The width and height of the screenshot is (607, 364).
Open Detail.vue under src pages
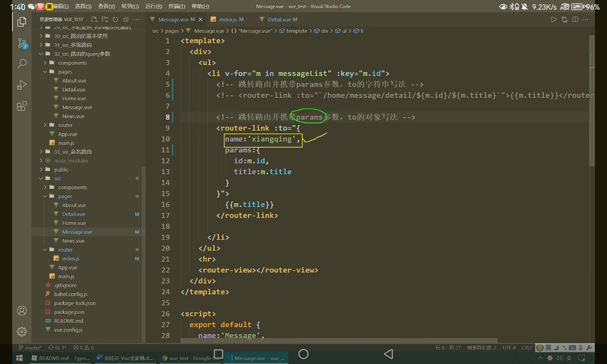click(x=74, y=214)
